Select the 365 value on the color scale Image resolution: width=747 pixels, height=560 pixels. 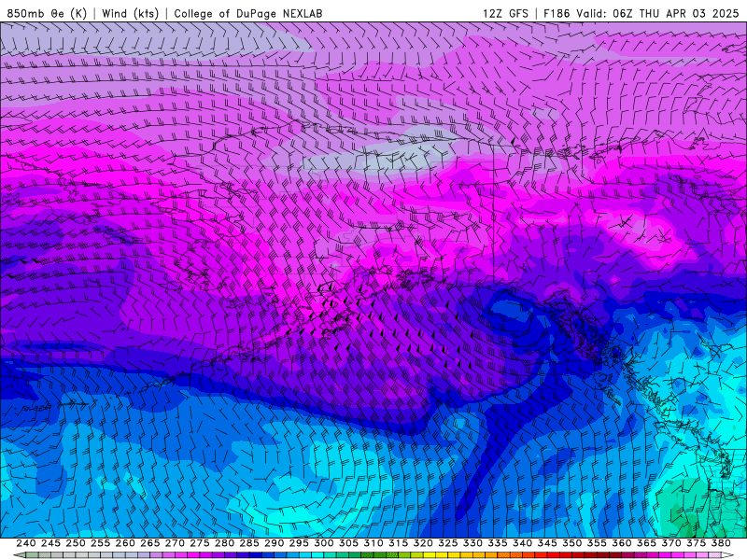pos(646,543)
